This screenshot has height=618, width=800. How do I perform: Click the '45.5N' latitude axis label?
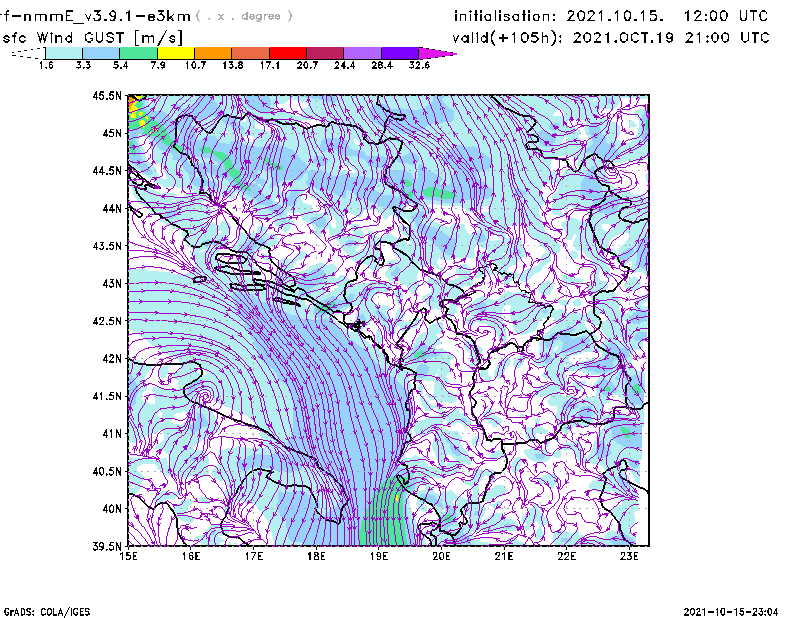tap(107, 95)
